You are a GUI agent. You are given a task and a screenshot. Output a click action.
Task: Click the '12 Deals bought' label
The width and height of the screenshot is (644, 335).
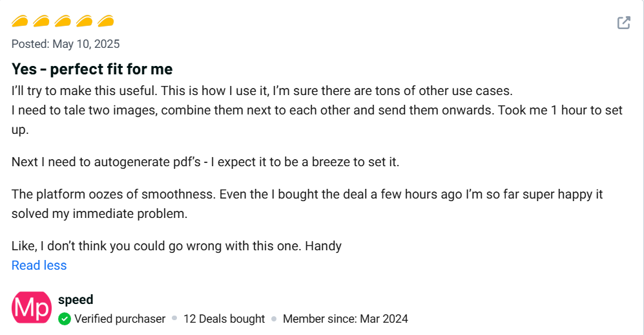pyautogui.click(x=224, y=319)
